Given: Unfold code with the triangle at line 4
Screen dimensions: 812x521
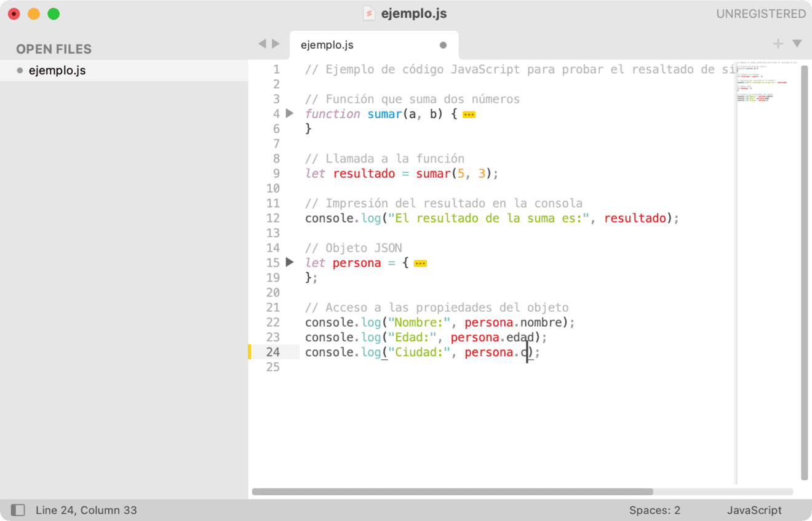Looking at the screenshot, I should click(x=289, y=113).
